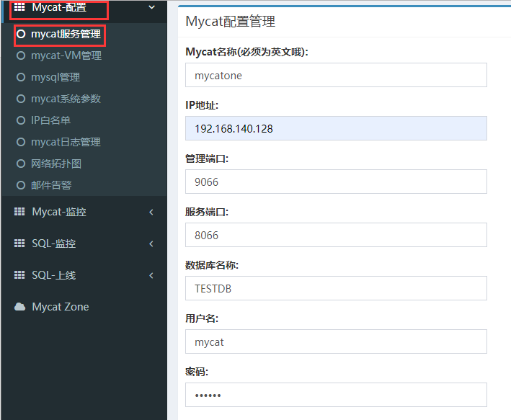Click the 用户名 label
511x420 pixels.
[202, 318]
